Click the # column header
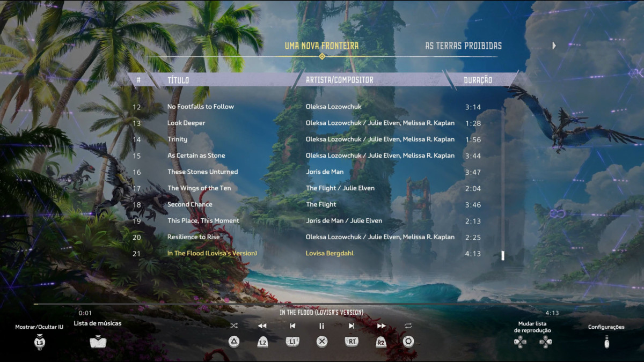The height and width of the screenshot is (362, 644). pos(138,80)
